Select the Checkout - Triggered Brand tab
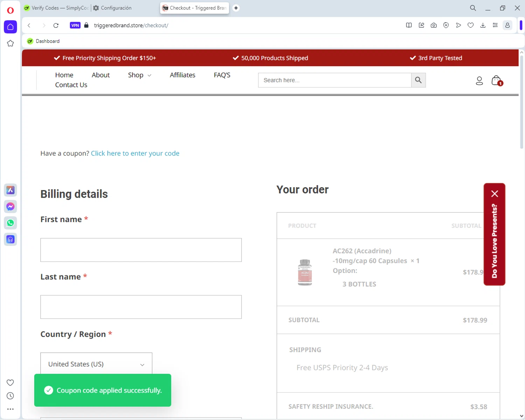 194,8
